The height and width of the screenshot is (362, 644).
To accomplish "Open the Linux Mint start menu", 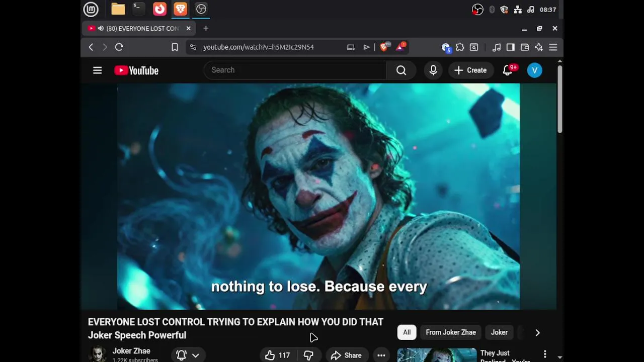I will pyautogui.click(x=91, y=9).
